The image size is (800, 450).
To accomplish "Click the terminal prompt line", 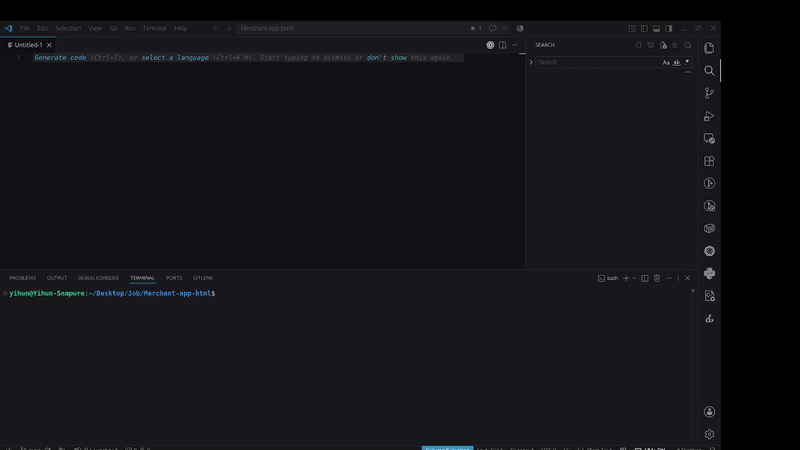I will (x=112, y=293).
